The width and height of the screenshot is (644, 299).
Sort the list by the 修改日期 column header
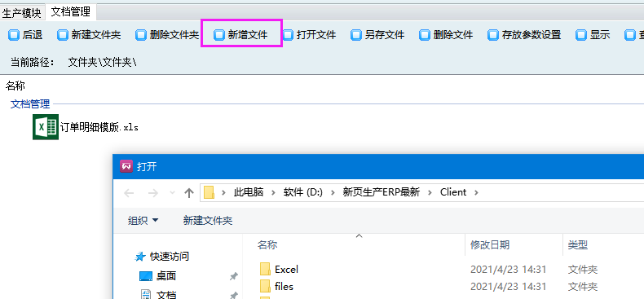490,245
